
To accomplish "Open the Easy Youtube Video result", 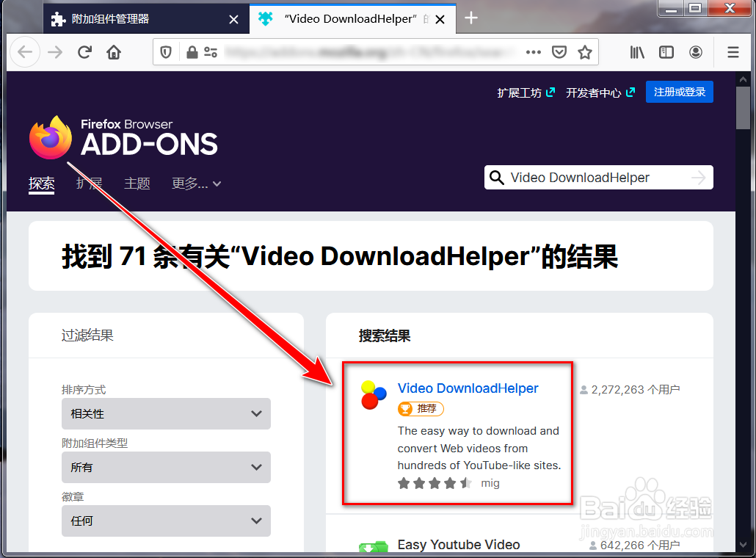I will click(459, 545).
